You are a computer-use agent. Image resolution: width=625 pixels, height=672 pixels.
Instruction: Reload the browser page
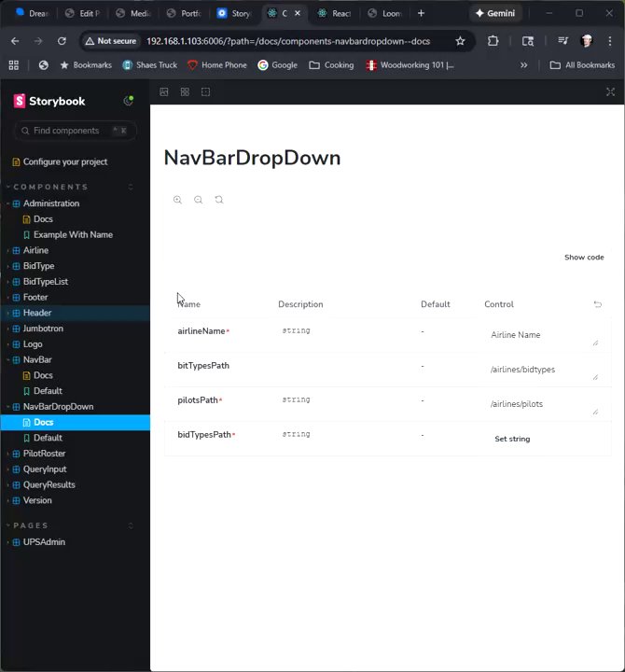62,41
